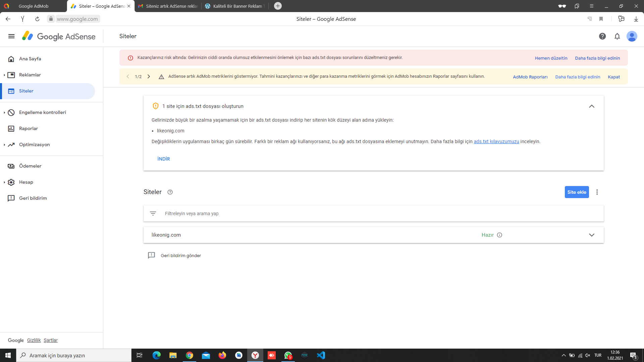Open the account avatar menu

tap(632, 36)
